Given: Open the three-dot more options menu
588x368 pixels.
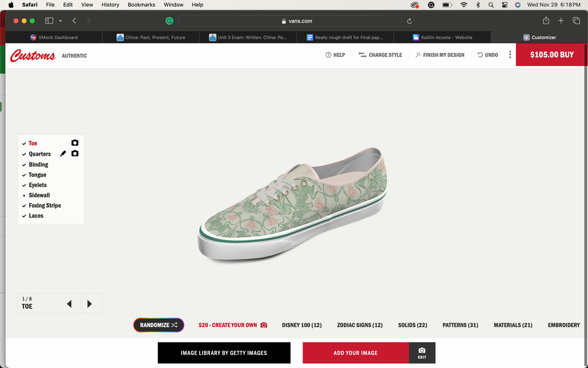Looking at the screenshot, I should [510, 55].
